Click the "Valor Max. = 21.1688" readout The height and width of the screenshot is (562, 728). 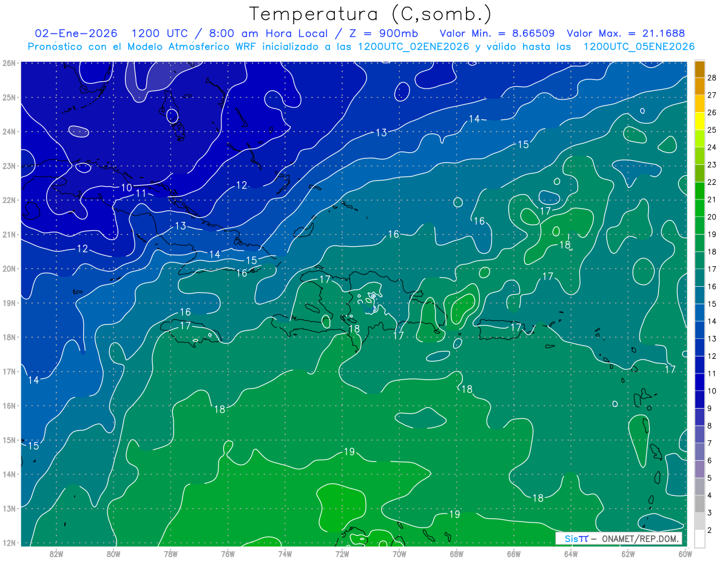[626, 33]
